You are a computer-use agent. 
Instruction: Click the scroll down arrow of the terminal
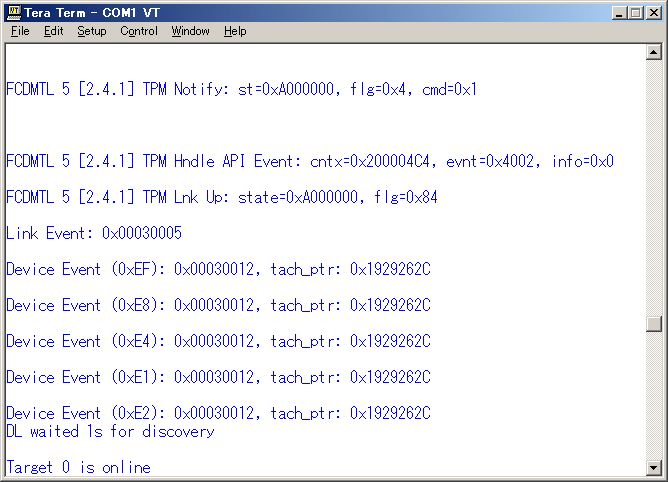click(x=654, y=467)
